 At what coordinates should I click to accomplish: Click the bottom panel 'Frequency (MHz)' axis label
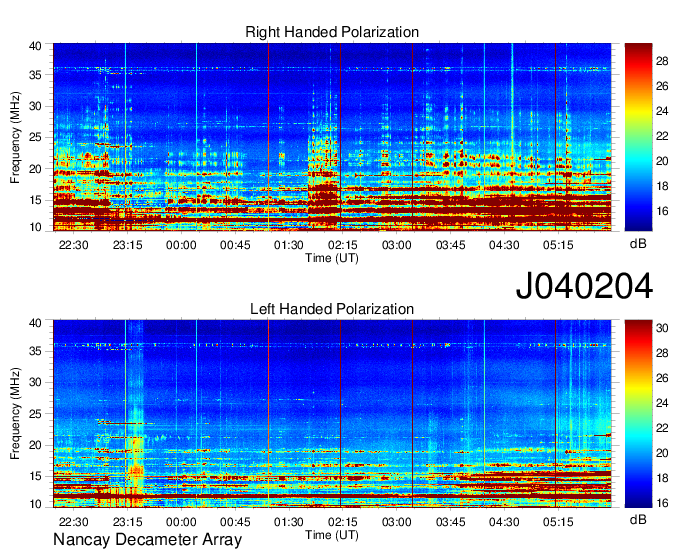(x=15, y=414)
